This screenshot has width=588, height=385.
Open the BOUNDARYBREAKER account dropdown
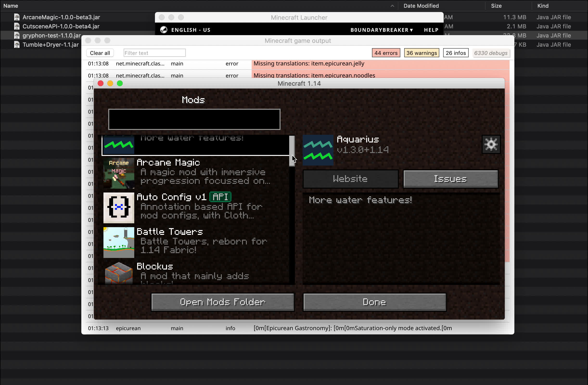point(382,30)
